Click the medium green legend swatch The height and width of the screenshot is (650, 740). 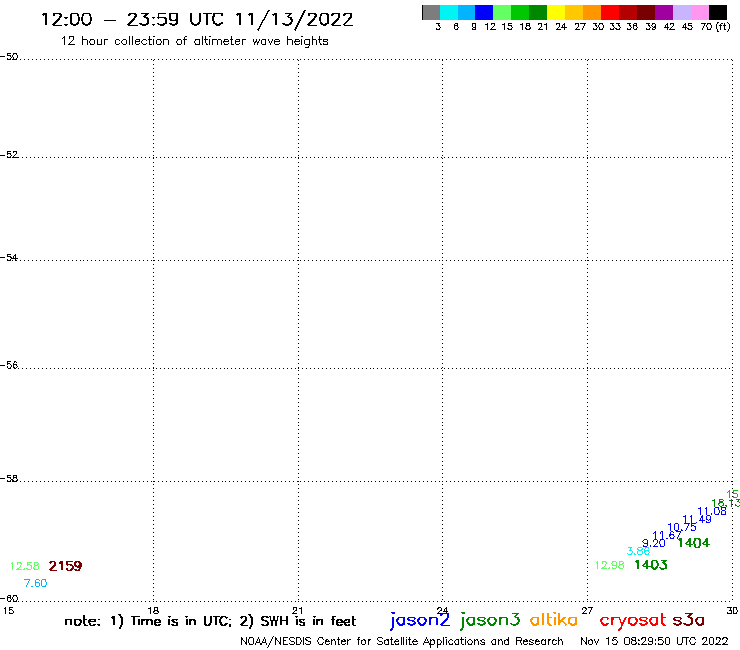tap(521, 12)
